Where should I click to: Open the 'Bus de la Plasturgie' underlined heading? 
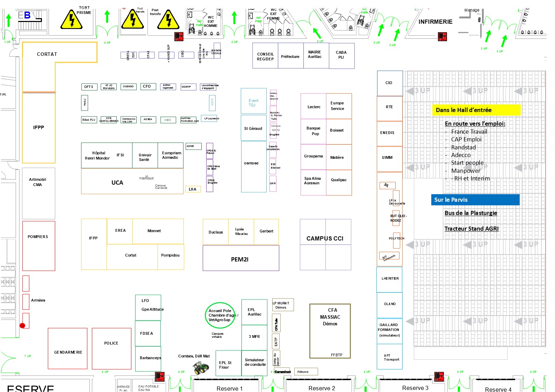pyautogui.click(x=471, y=213)
